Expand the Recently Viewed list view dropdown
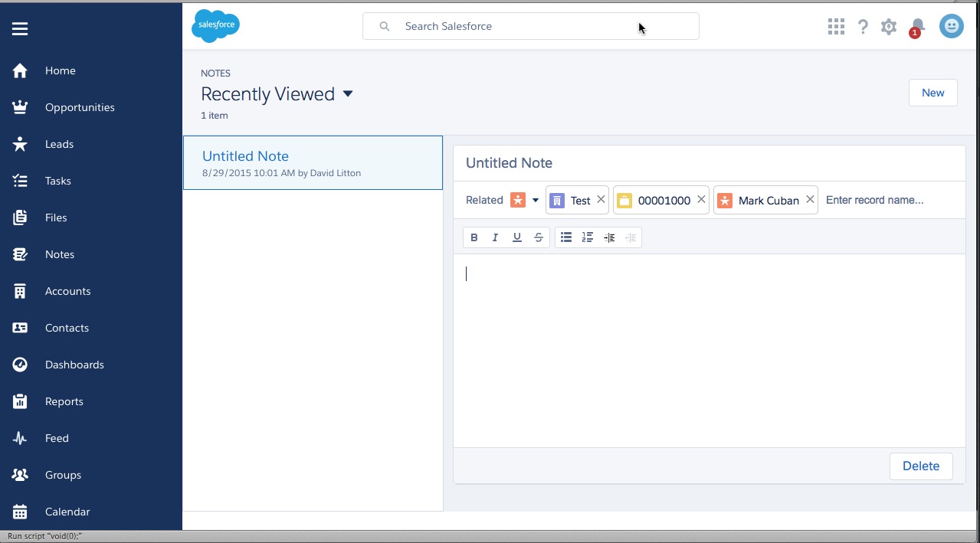The height and width of the screenshot is (543, 980). 348,94
